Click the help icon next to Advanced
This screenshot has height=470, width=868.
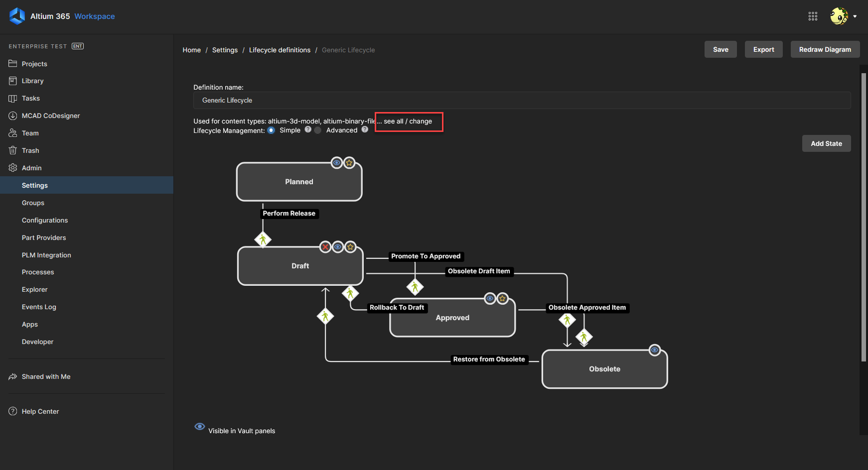365,129
